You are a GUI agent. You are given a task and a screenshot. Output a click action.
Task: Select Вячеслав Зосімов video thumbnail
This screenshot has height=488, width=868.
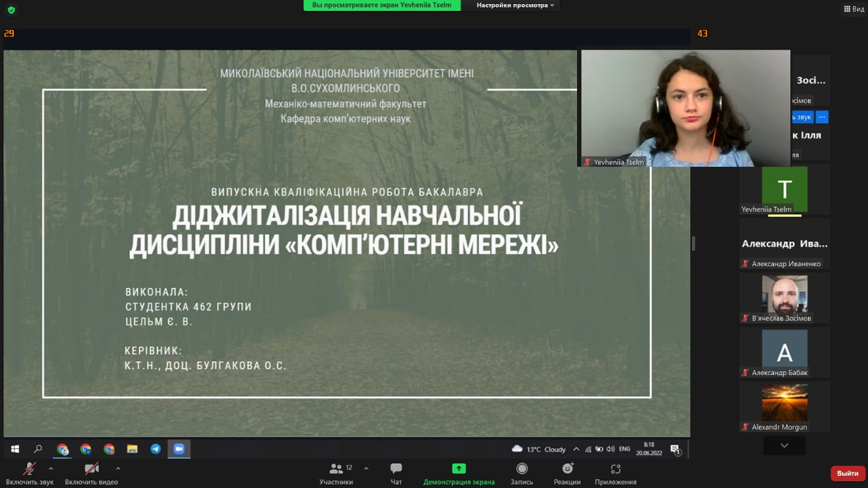tap(784, 294)
